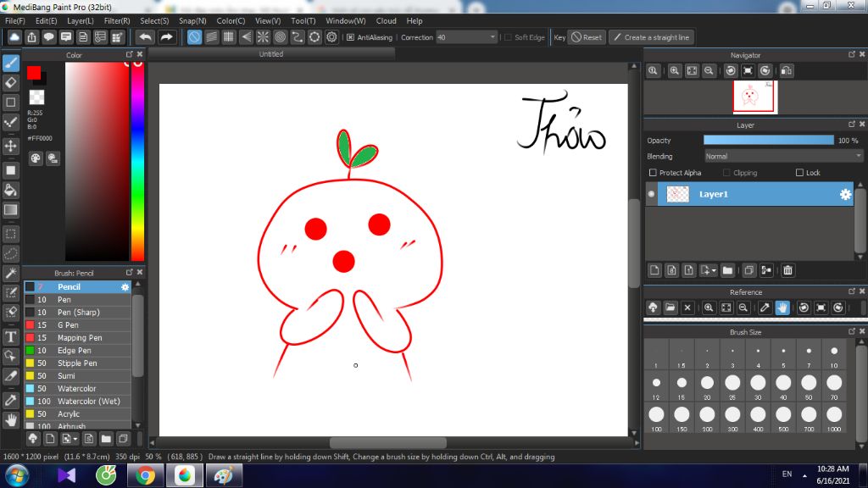Enable parallel lines snap
868x488 pixels.
tap(211, 37)
